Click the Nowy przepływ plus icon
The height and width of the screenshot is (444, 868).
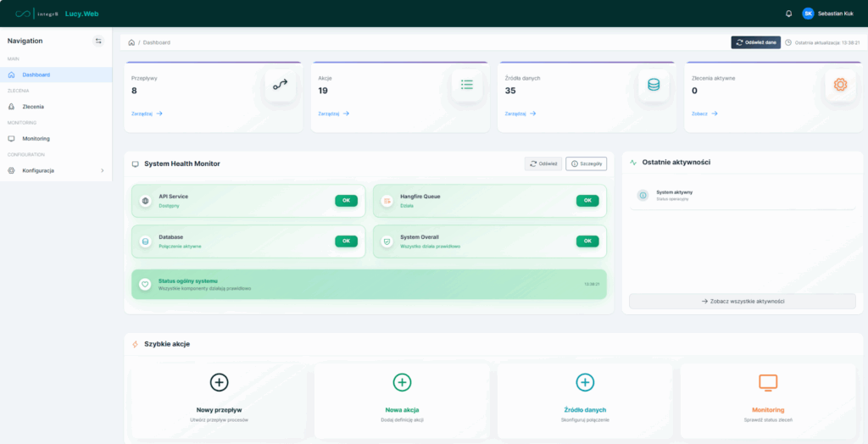219,382
